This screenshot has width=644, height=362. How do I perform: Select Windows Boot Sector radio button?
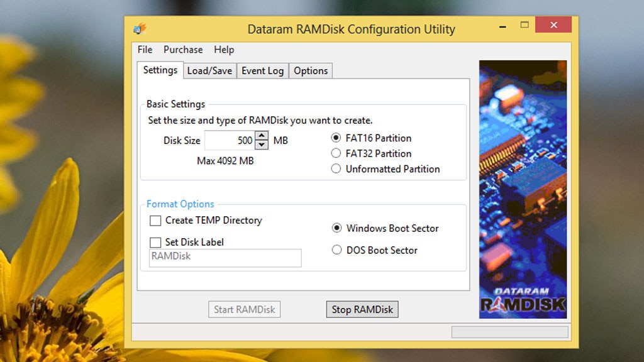click(x=337, y=228)
